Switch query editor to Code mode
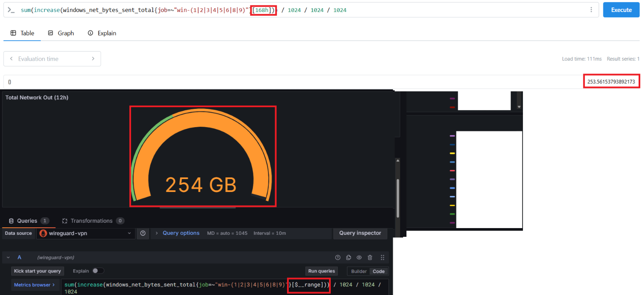The width and height of the screenshot is (644, 295). point(379,271)
